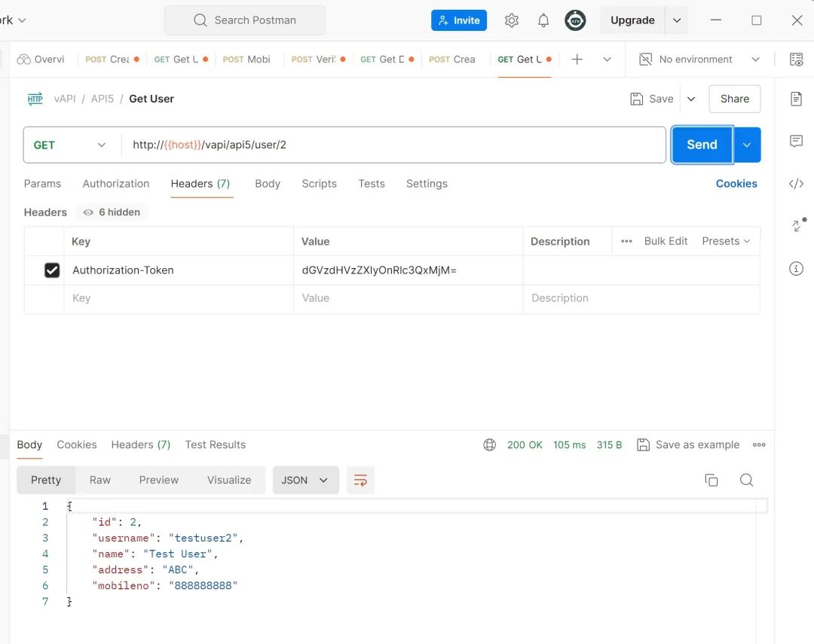The width and height of the screenshot is (814, 644).
Task: Switch to the POST Mobi request tab
Action: [x=246, y=60]
